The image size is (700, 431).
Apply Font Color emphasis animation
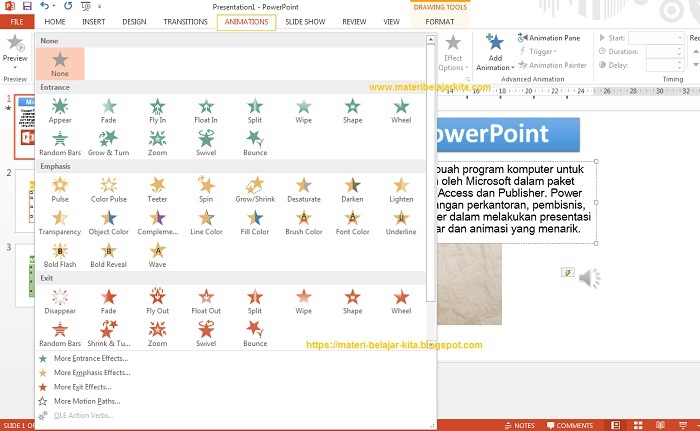coord(352,223)
